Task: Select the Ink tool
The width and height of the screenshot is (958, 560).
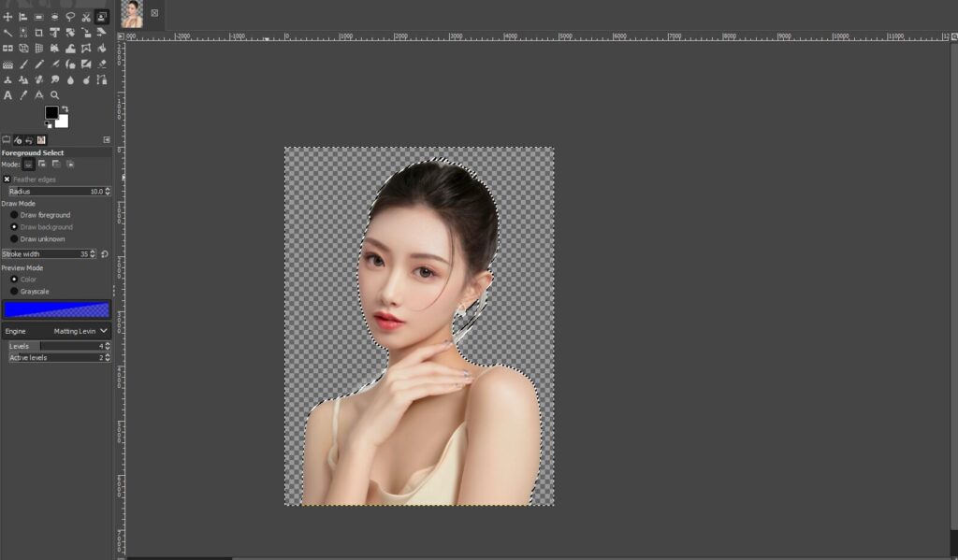Action: click(x=70, y=65)
